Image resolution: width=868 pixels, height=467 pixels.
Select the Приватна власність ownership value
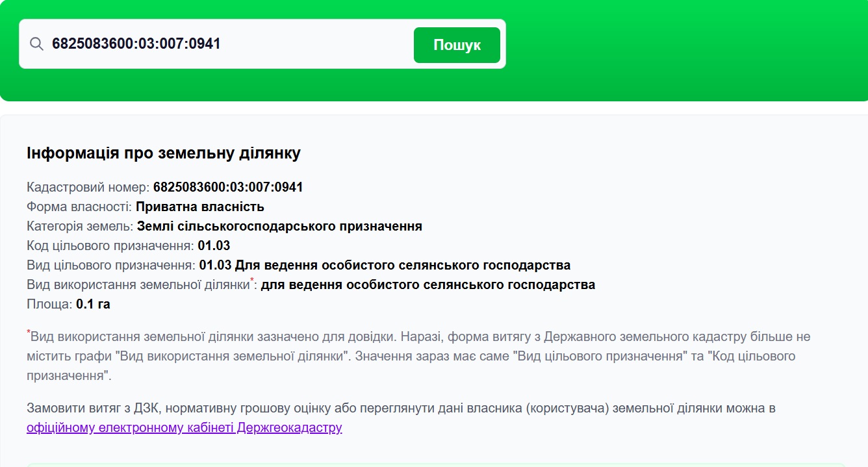pos(200,207)
